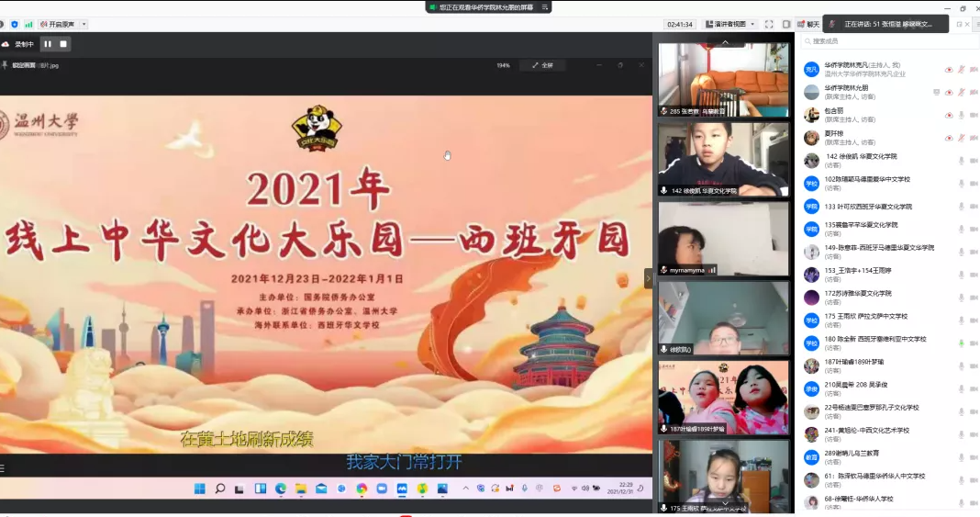Click the avatar of 华侨学院林克凡

click(811, 70)
